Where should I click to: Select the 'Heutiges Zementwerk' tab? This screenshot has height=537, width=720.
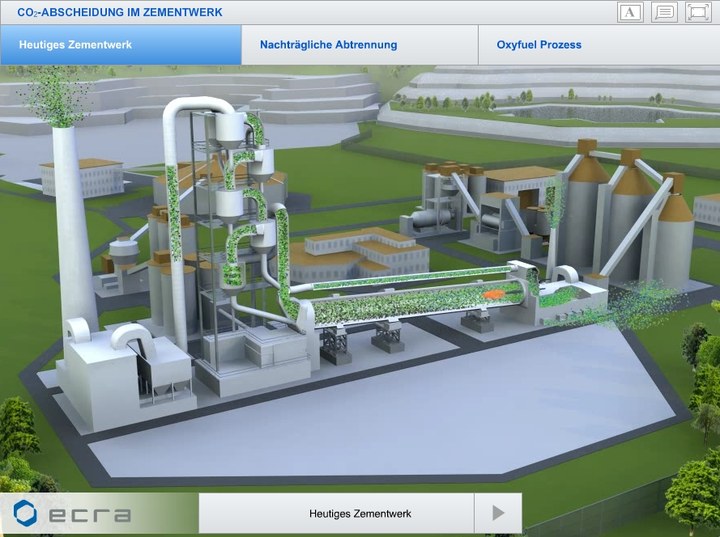120,45
